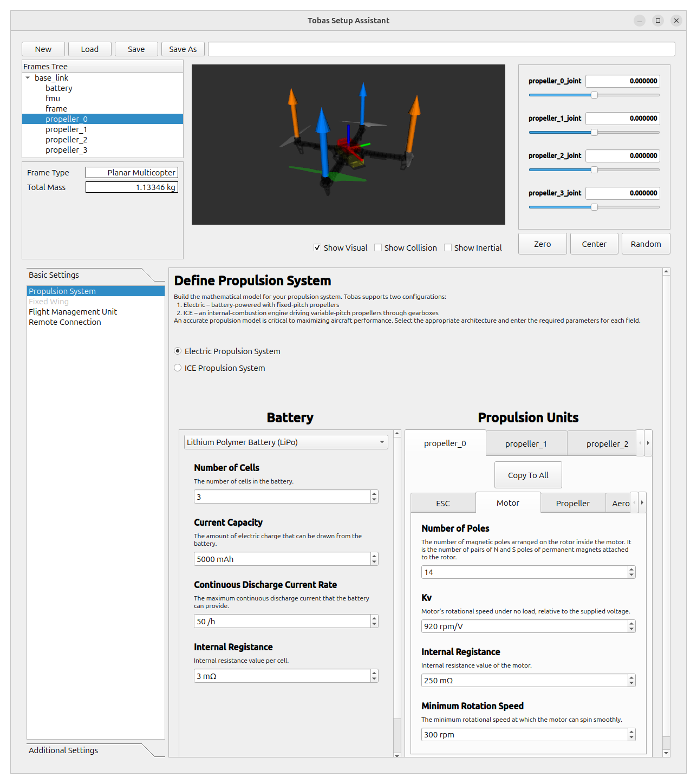Select Propulsion System in the settings list
The image size is (697, 784).
tap(96, 291)
